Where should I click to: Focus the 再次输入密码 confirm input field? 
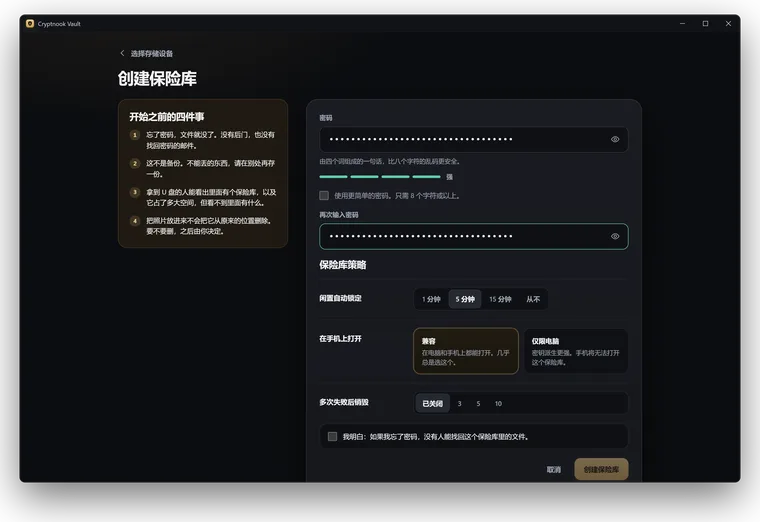pos(474,237)
